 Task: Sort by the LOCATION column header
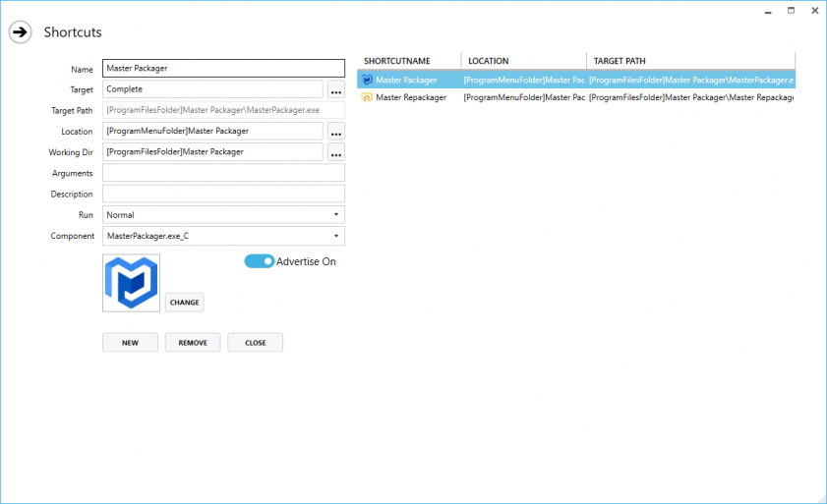click(x=524, y=61)
